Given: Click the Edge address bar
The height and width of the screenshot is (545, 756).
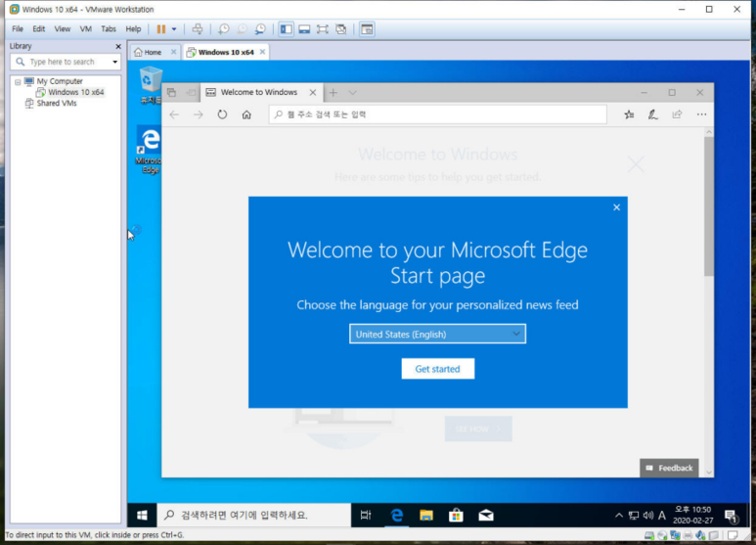Looking at the screenshot, I should 438,114.
